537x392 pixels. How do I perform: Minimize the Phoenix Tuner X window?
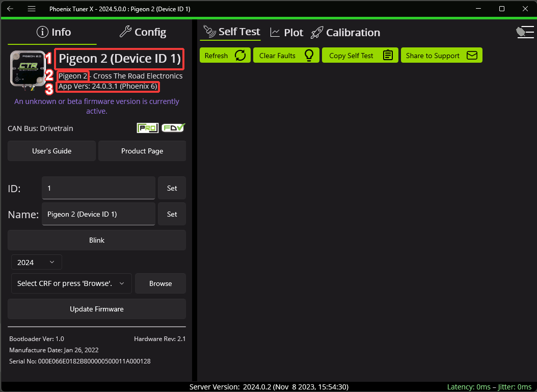point(478,9)
